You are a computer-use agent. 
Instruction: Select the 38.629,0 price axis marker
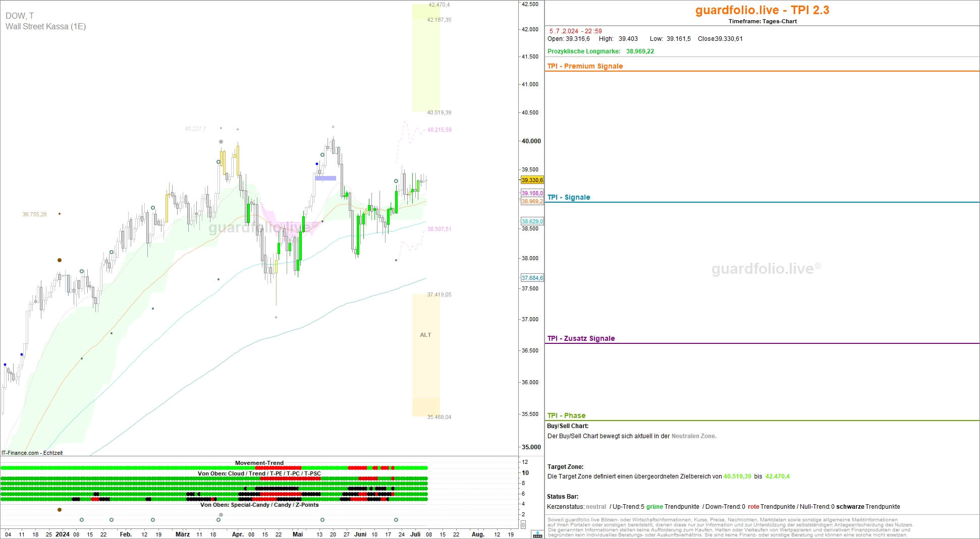coord(532,221)
